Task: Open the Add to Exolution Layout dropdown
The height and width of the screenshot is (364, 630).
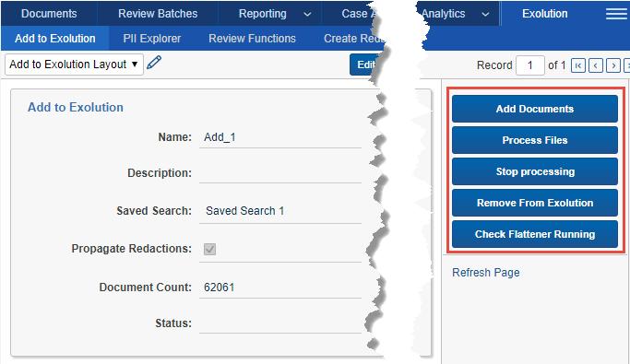Action: point(75,65)
